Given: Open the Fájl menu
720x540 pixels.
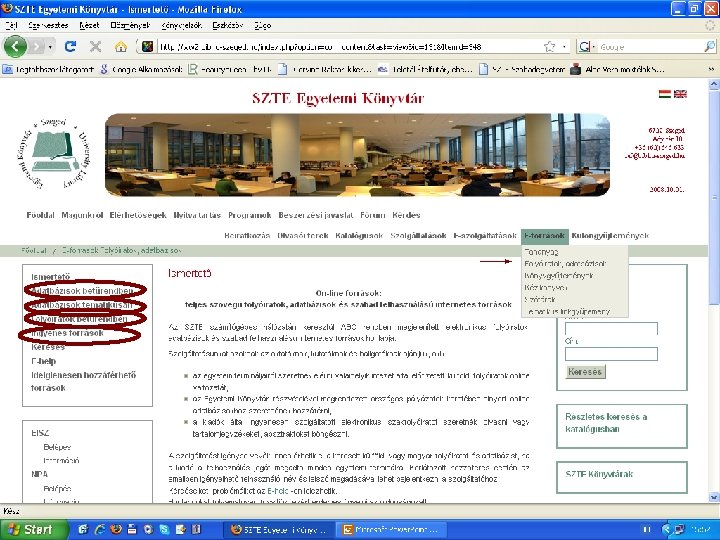Looking at the screenshot, I should pyautogui.click(x=11, y=26).
